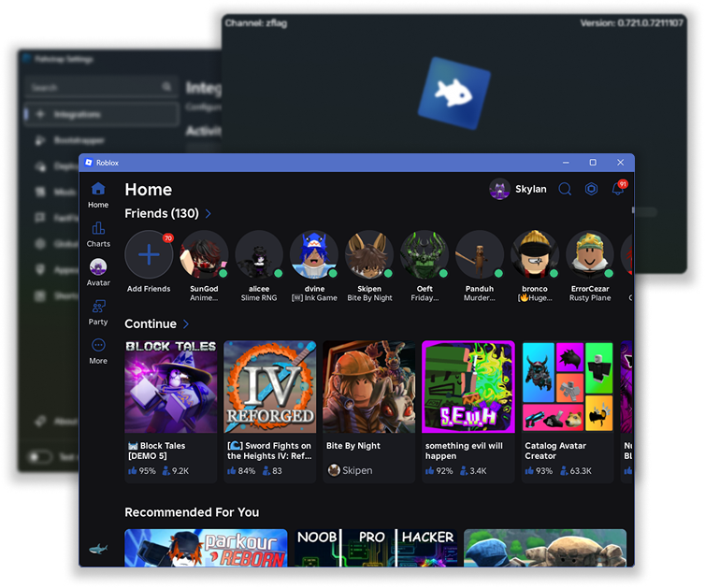Viewport: 705px width, 588px height.
Task: Click the Roblox logo in the title bar
Action: pyautogui.click(x=89, y=163)
